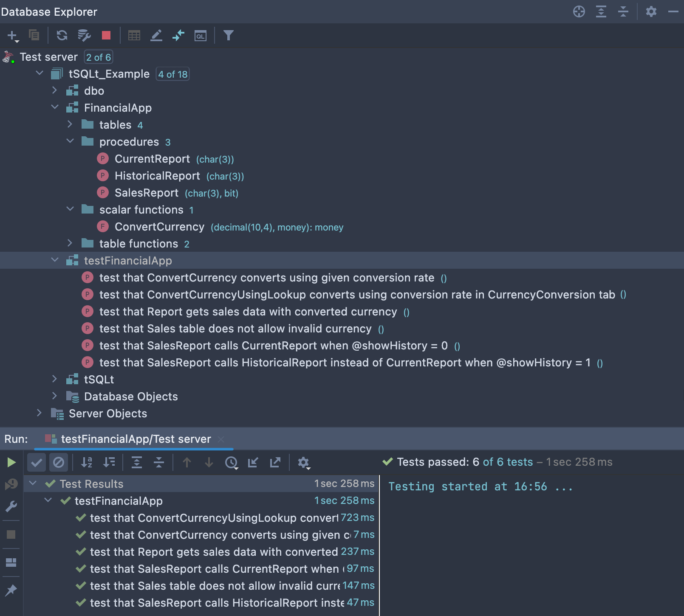Select the testFinancialApp/Test server run tab
The image size is (684, 616).
tap(136, 439)
